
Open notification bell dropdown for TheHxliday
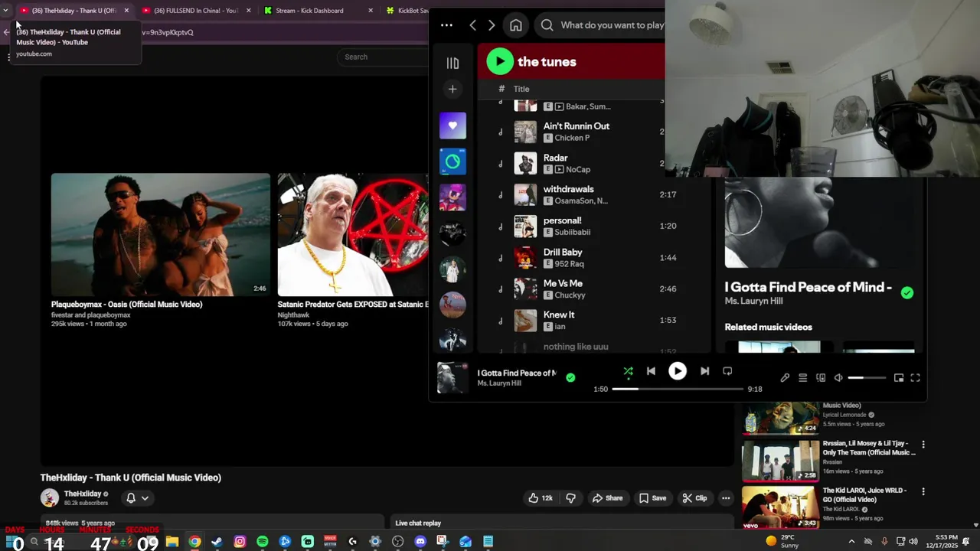point(137,498)
